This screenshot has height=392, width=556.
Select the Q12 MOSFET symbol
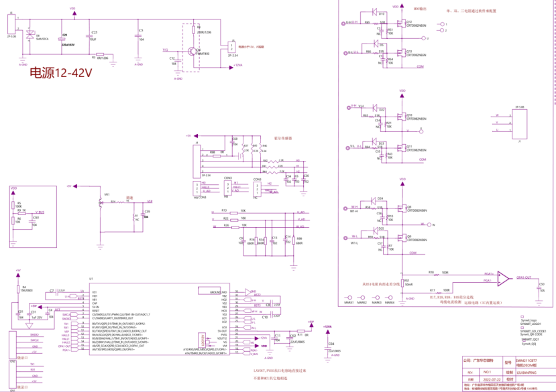400,25
